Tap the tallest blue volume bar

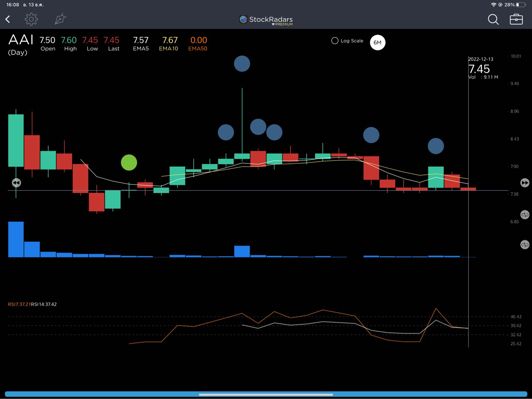click(x=16, y=239)
